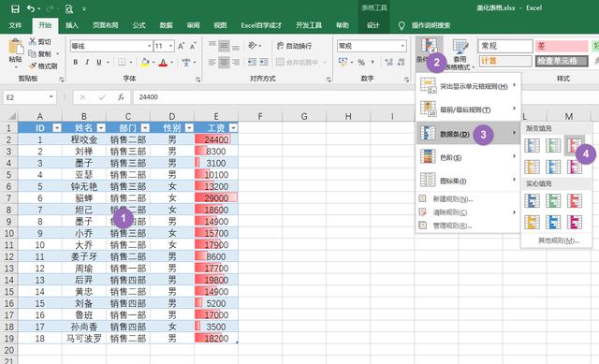Screen dimensions: 599x364
Task: Click the increase decimal icon
Action: click(x=389, y=62)
